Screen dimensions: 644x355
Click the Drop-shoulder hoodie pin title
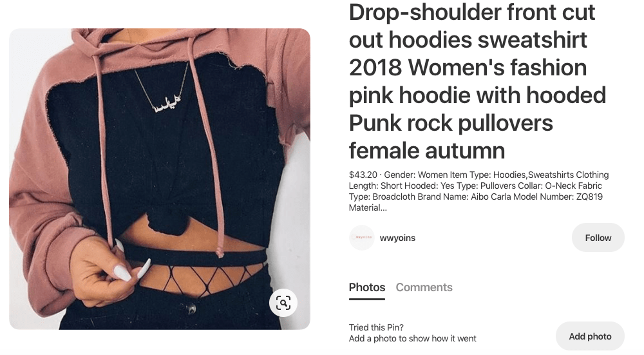click(477, 81)
